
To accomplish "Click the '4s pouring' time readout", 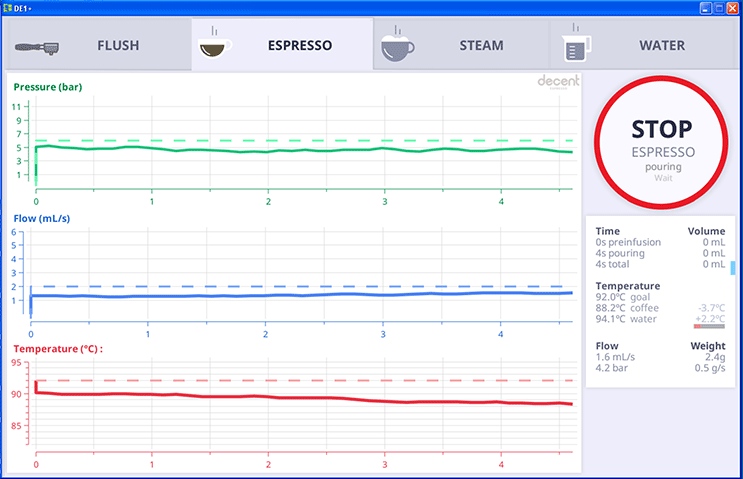I will point(620,253).
